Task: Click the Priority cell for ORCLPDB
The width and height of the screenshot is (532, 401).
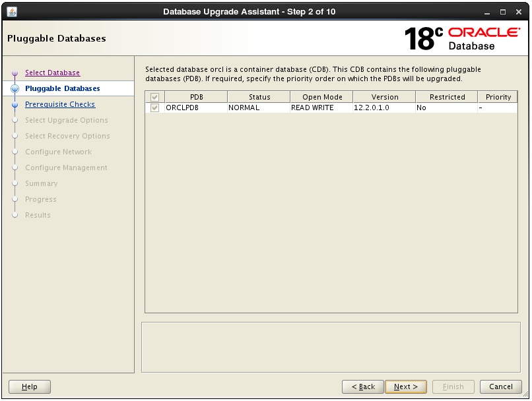Action: pos(498,108)
